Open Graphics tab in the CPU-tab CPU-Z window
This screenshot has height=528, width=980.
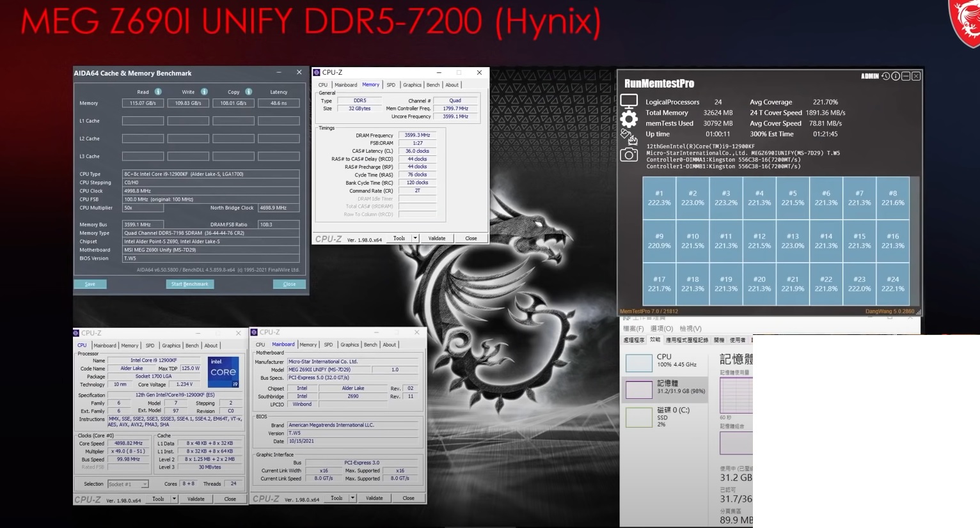171,346
